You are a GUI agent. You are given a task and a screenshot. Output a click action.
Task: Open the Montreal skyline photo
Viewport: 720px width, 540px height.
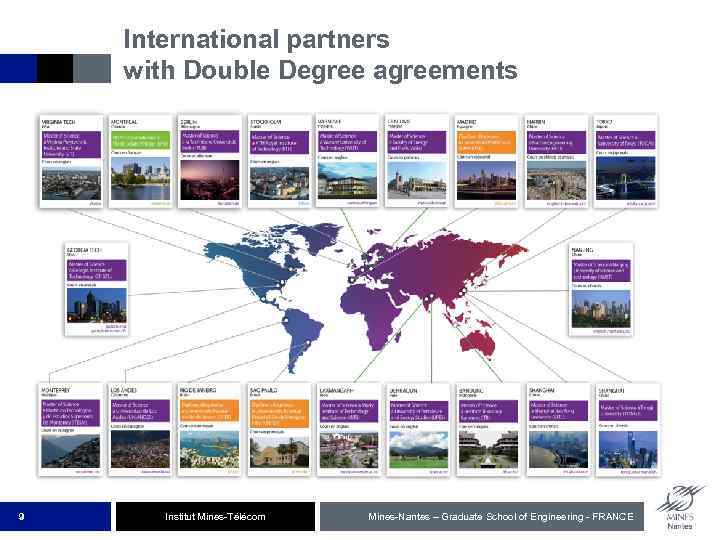pyautogui.click(x=141, y=179)
